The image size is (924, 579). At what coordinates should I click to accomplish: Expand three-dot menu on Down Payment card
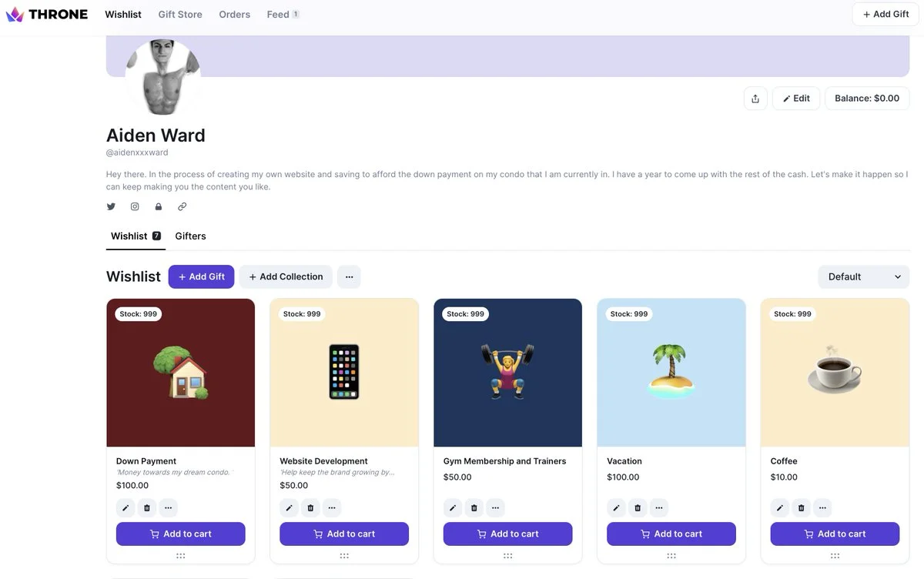tap(169, 507)
